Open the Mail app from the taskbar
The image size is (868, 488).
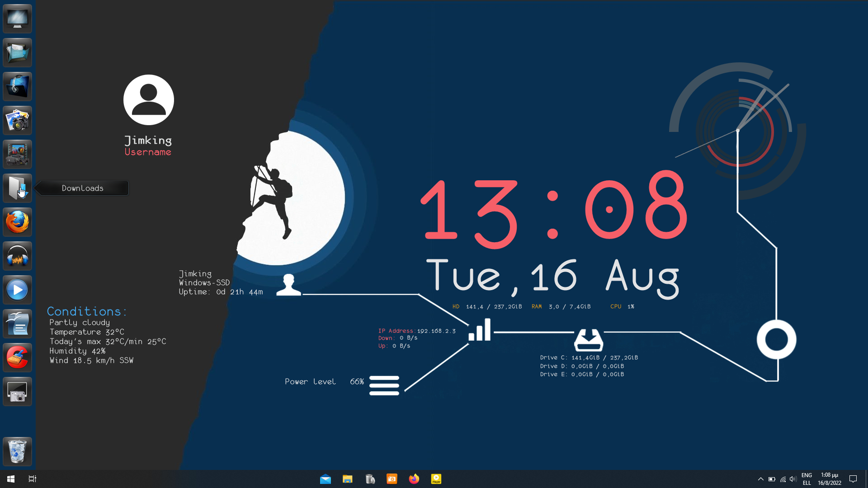pos(326,479)
